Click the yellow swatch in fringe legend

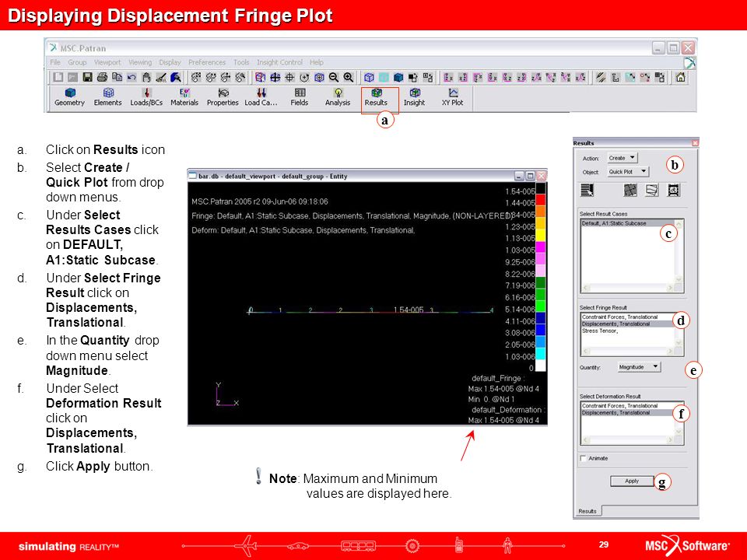541,235
